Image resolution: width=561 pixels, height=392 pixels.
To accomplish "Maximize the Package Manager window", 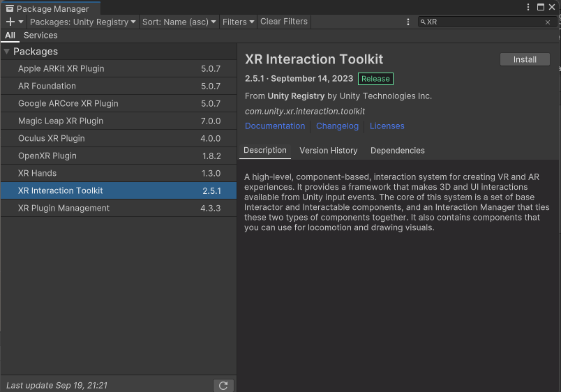I will [541, 7].
